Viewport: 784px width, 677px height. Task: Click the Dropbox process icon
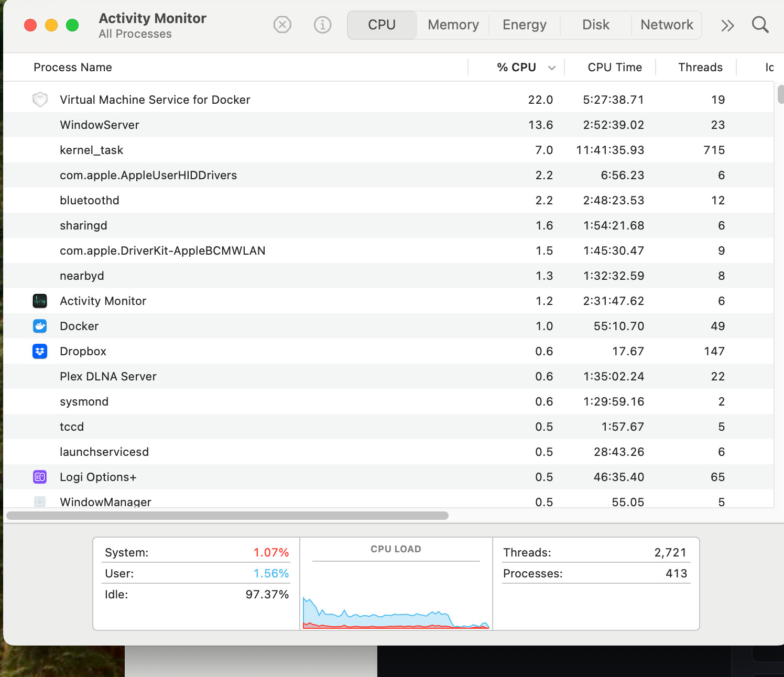[x=40, y=351]
